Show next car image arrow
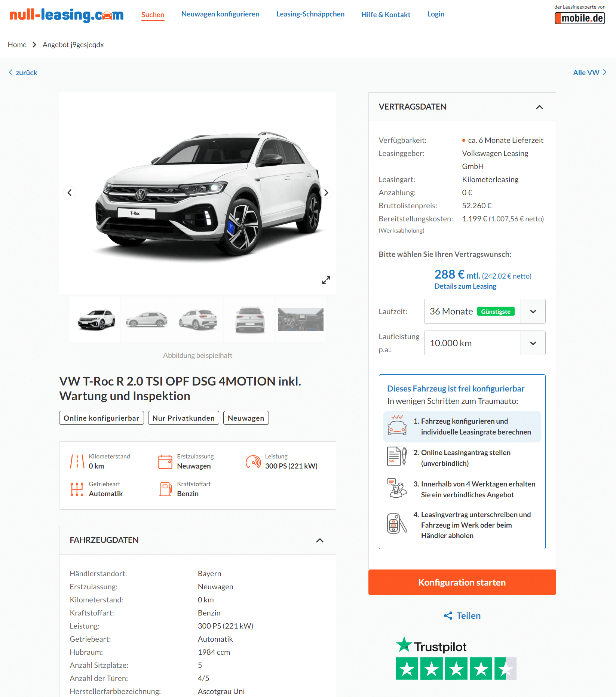This screenshot has width=616, height=697. (326, 193)
